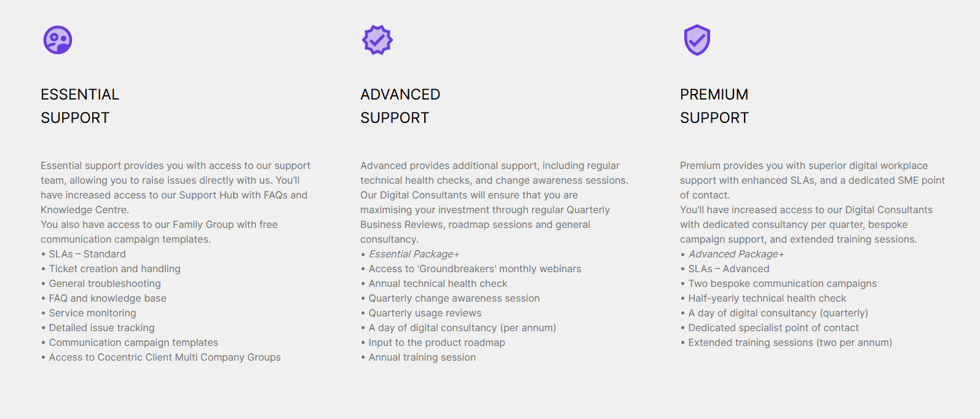
Task: Select the PREMIUM SUPPORT heading
Action: [x=714, y=106]
